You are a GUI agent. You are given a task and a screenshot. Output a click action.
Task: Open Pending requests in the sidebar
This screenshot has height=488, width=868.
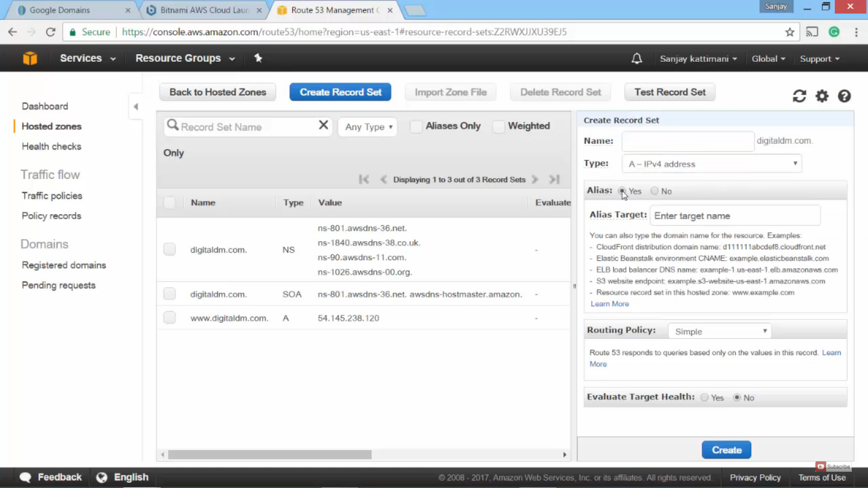tap(59, 285)
